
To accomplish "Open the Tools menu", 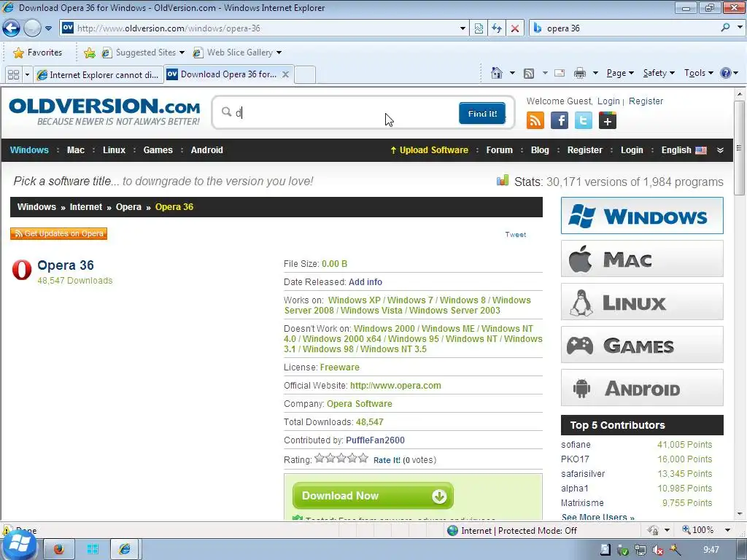I will point(698,73).
